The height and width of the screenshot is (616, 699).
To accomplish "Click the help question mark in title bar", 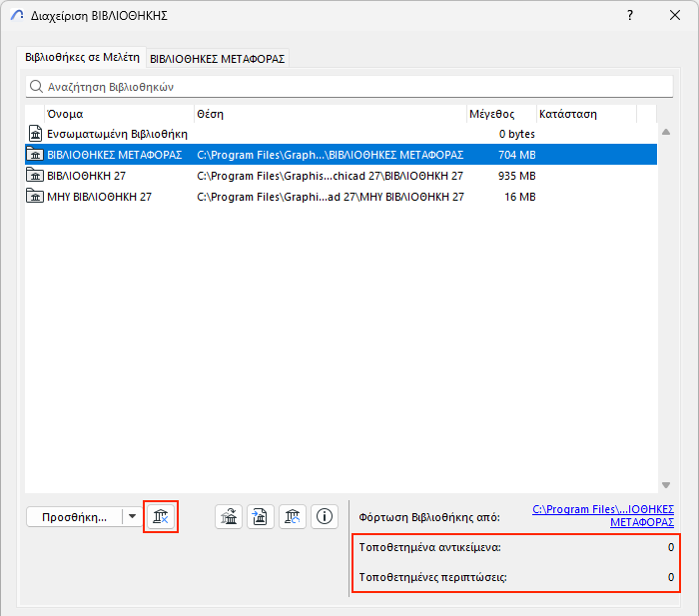I will (x=630, y=16).
